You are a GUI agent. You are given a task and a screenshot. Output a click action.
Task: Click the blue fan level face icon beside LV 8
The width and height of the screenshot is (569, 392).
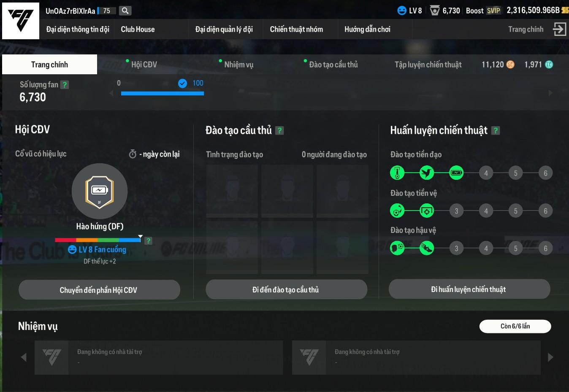point(402,11)
